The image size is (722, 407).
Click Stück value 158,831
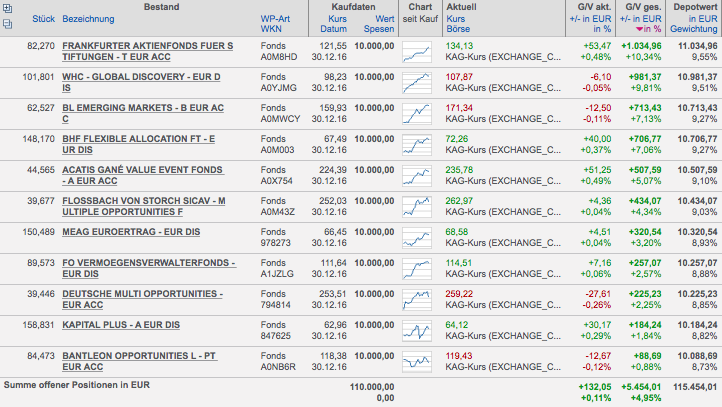[x=39, y=325]
